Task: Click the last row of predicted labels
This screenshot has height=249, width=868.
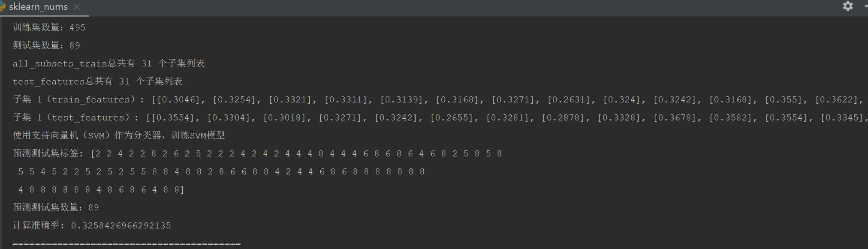Action: 101,189
